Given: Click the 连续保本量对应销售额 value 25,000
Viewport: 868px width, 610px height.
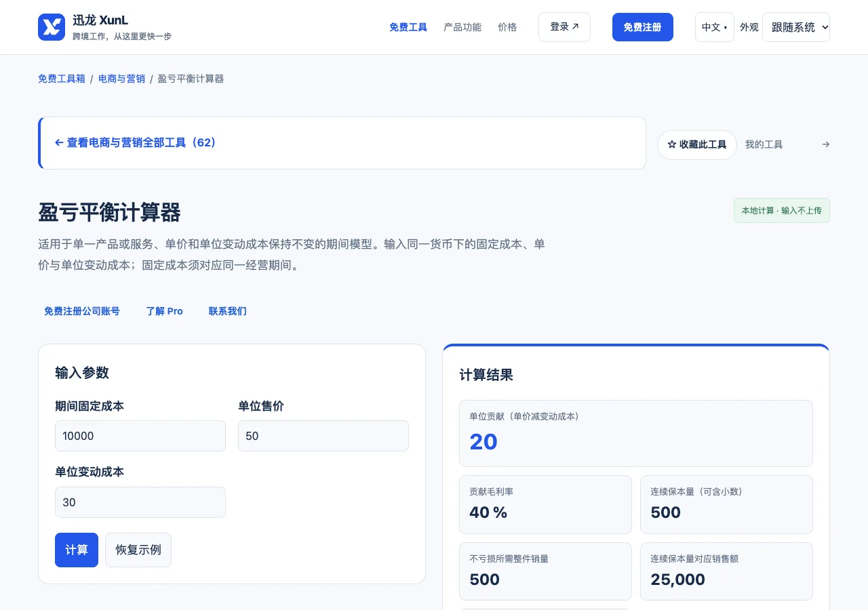Looking at the screenshot, I should click(x=678, y=579).
